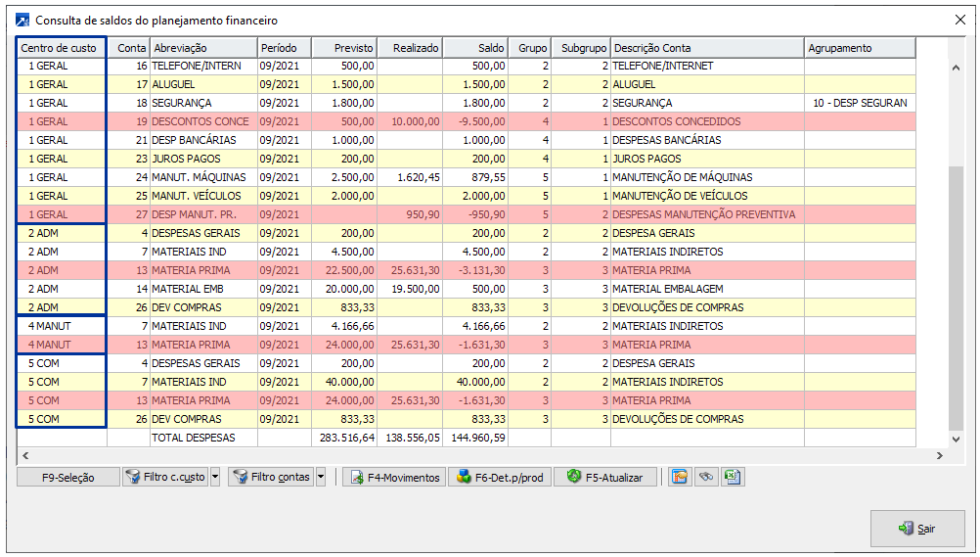Close the Consulta de saldos window
980x557 pixels.
coord(959,20)
